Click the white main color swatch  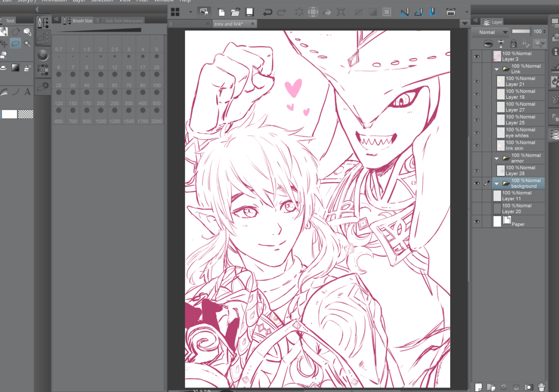pyautogui.click(x=9, y=114)
